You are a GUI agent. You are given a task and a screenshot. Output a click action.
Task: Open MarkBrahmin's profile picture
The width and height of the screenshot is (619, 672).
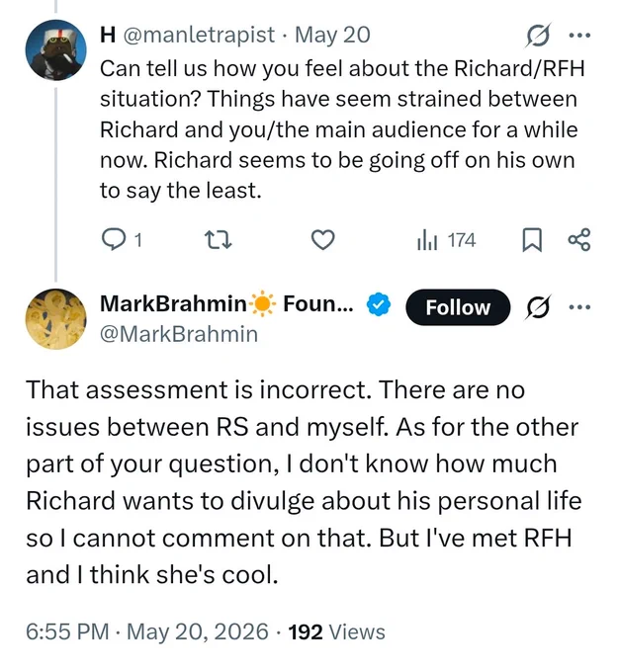55,319
